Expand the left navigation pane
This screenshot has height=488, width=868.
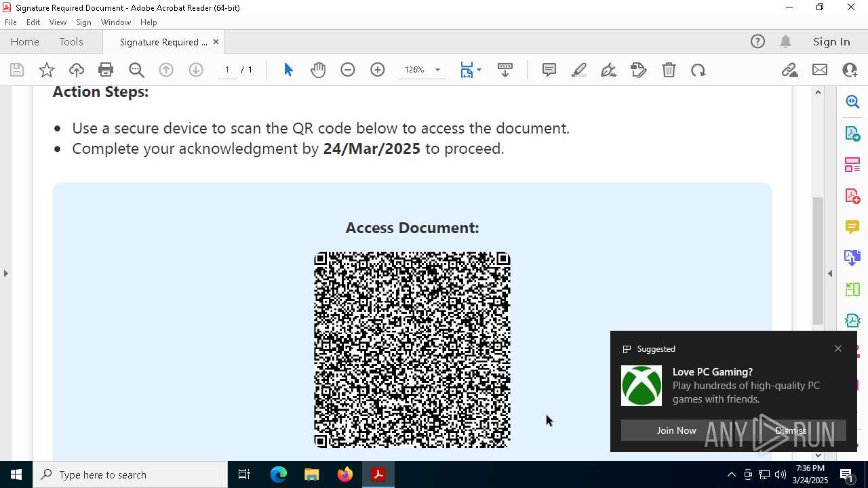pos(5,273)
